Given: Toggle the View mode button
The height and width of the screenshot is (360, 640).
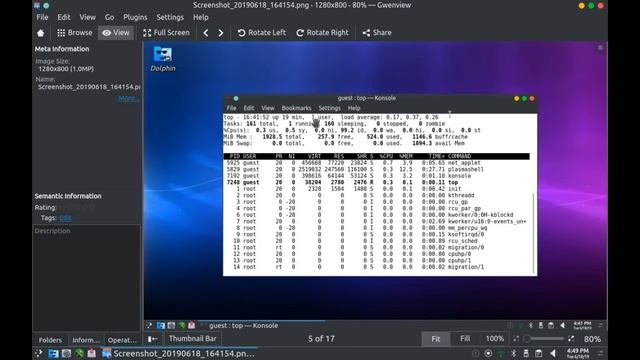Looking at the screenshot, I should (x=116, y=33).
